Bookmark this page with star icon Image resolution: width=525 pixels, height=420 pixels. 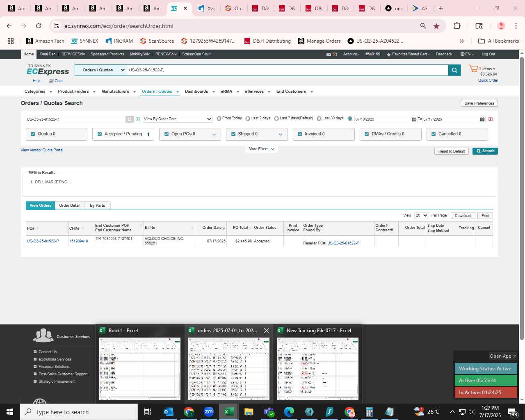coord(436,26)
